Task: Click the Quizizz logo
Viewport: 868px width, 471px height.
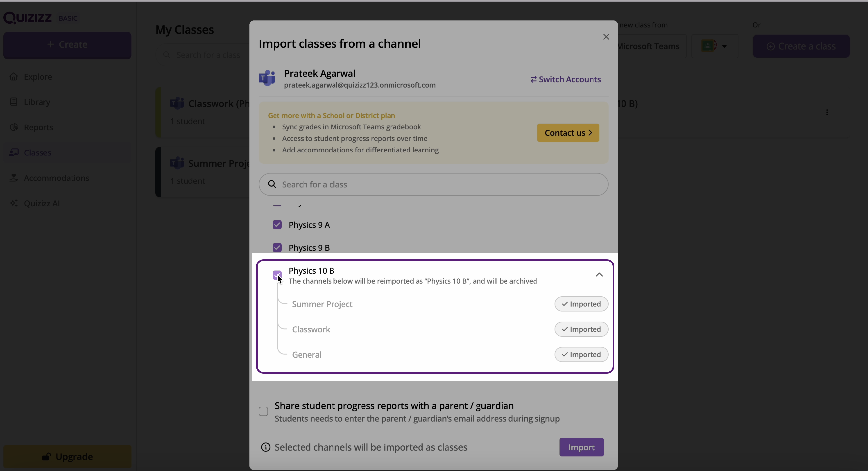Action: (28, 17)
